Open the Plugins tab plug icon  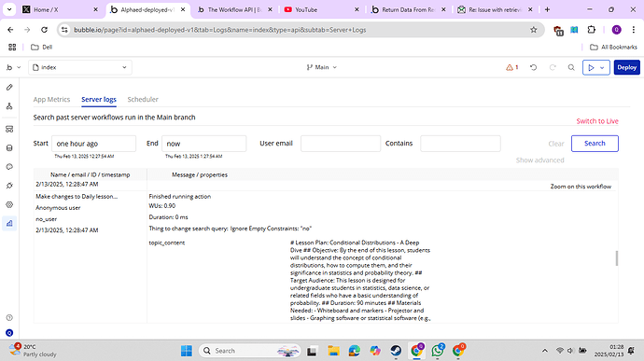(x=9, y=186)
